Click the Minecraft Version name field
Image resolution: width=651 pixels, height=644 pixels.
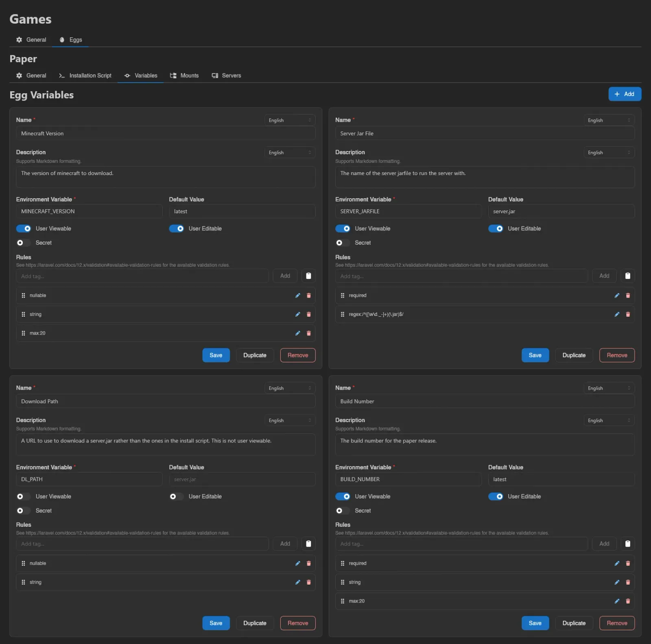[x=166, y=134]
